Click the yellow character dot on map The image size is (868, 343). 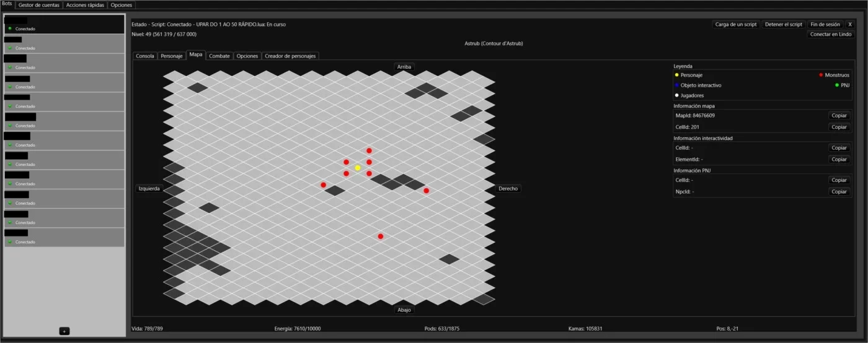pyautogui.click(x=358, y=168)
